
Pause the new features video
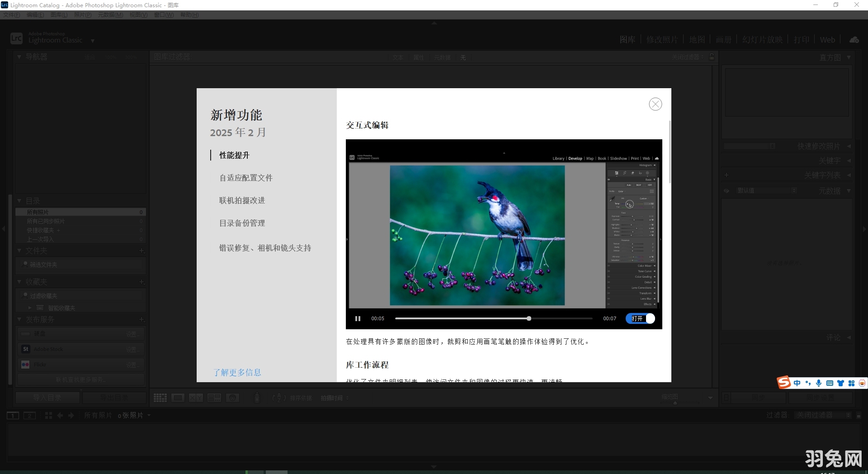click(358, 318)
